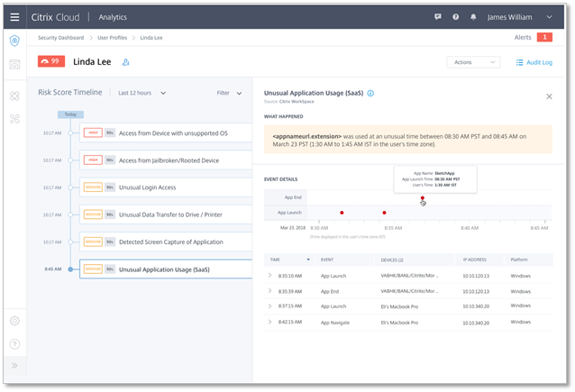
Task: Click the first App Launch dot near 8:30 AM
Action: point(342,213)
